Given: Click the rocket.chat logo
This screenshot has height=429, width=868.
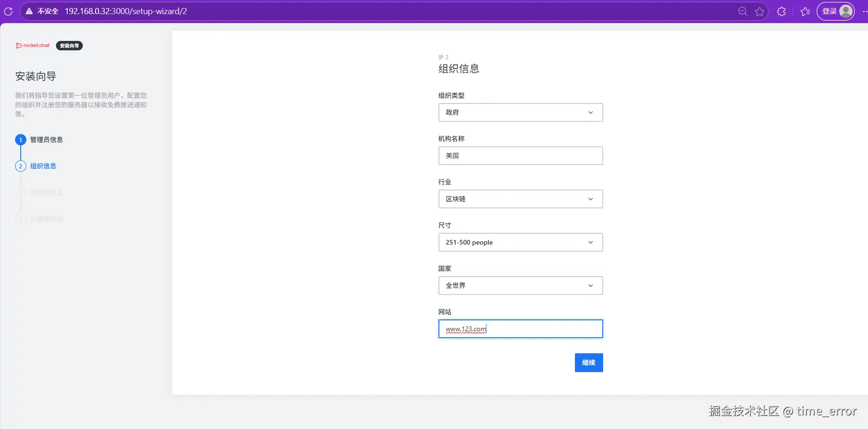Looking at the screenshot, I should click(x=32, y=45).
